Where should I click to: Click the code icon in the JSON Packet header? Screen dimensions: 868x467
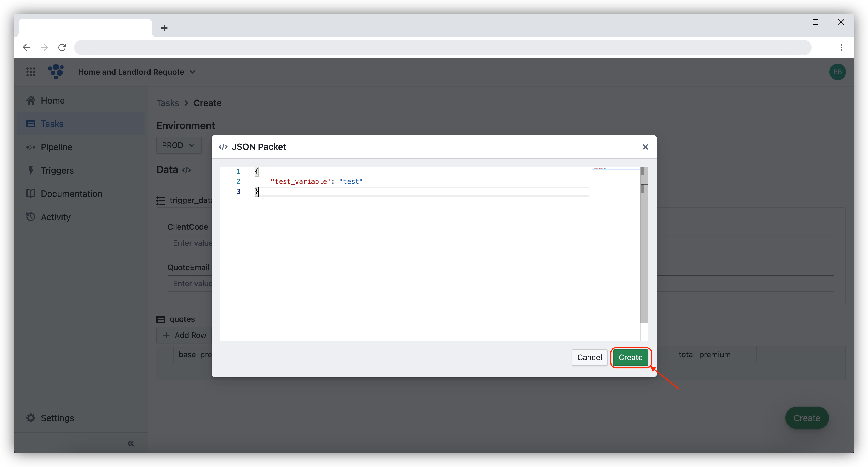(223, 147)
